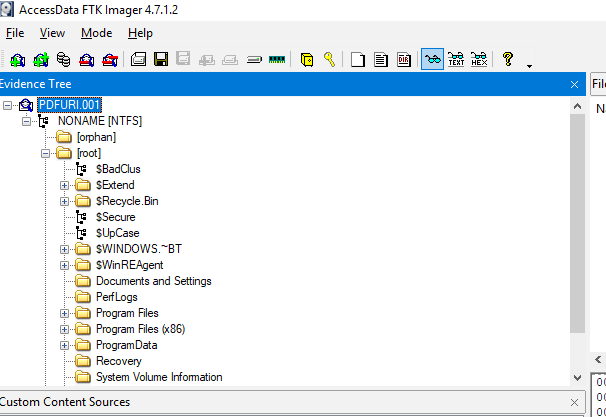Collapse the PDFURI.001 evidence node

(7, 105)
